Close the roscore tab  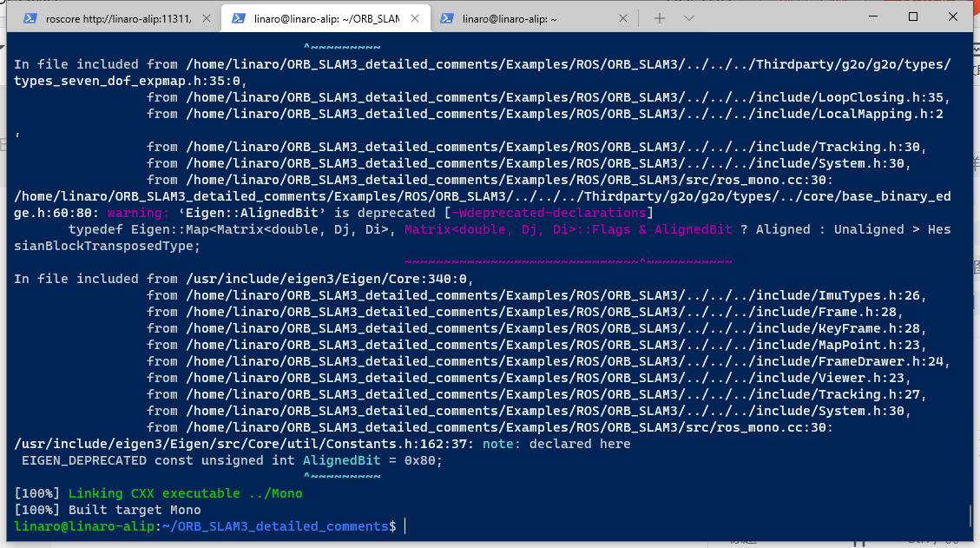pos(207,19)
